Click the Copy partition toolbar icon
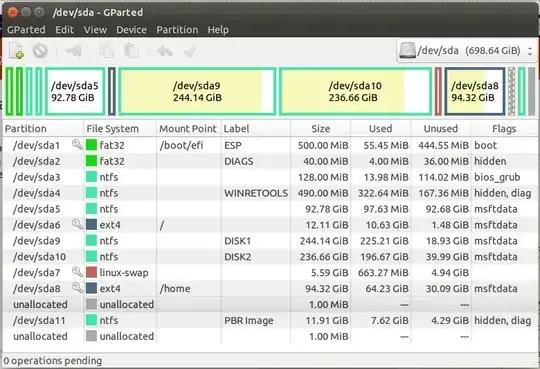 pyautogui.click(x=107, y=51)
